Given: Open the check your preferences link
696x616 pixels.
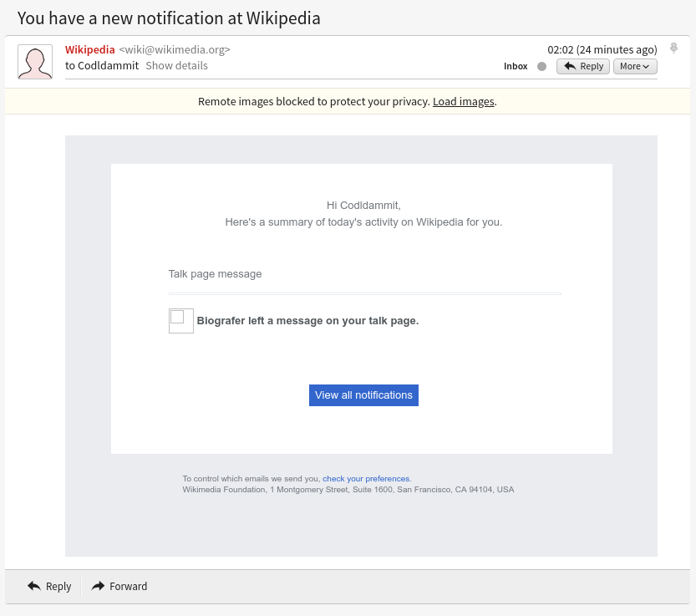Looking at the screenshot, I should point(366,479).
